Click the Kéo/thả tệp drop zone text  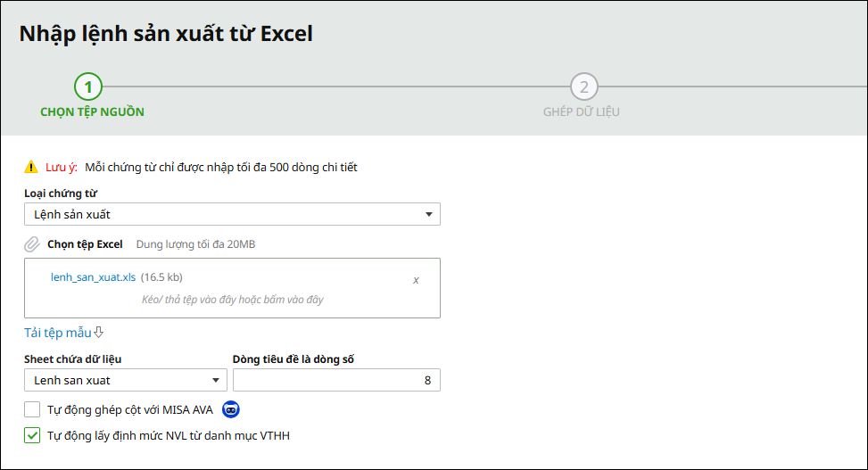pyautogui.click(x=232, y=300)
